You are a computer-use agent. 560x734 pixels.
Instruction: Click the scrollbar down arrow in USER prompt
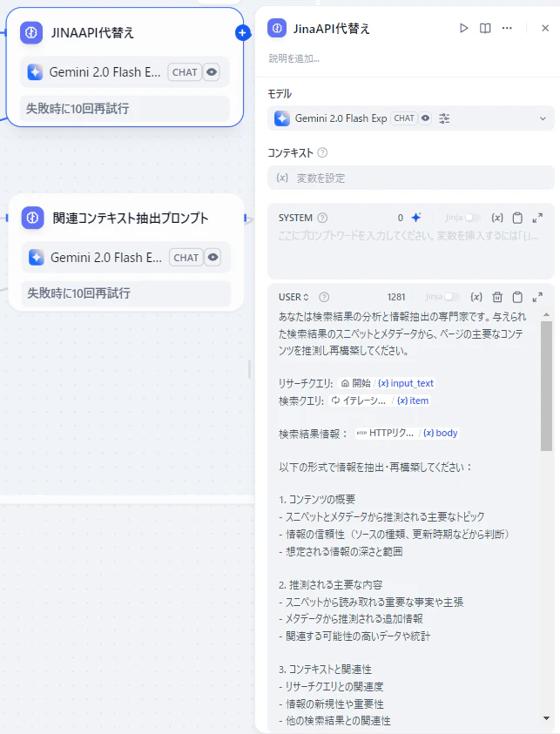(x=546, y=718)
